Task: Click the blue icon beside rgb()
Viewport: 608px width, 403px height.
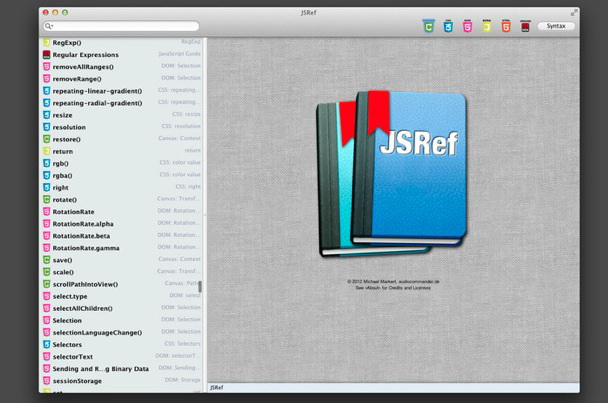Action: [47, 163]
